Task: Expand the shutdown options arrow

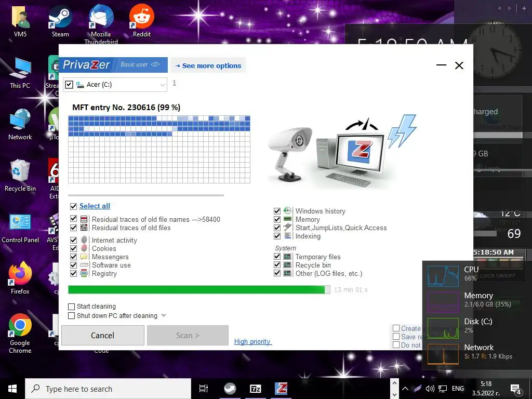Action: tap(164, 315)
